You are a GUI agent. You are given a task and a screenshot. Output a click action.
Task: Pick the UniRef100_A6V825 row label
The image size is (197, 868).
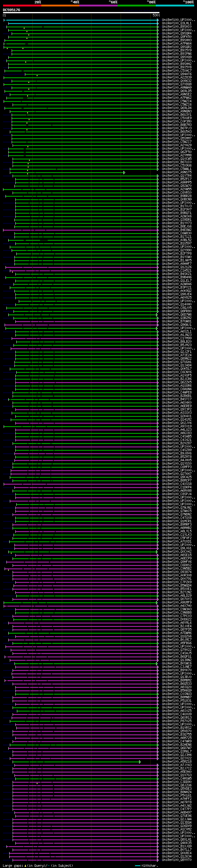(177, 298)
